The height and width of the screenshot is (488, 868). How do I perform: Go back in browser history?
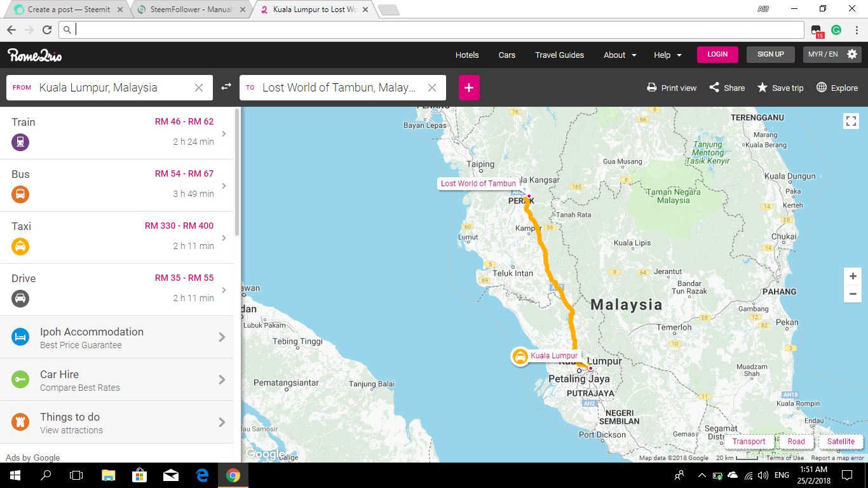11,29
